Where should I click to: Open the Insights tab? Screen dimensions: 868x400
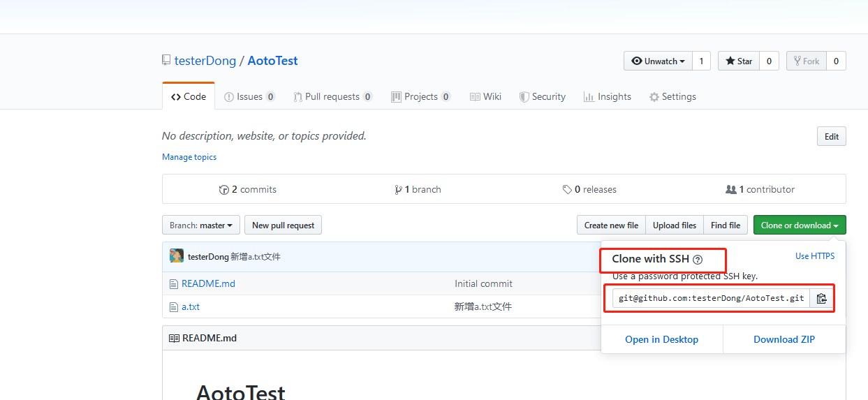coord(607,96)
